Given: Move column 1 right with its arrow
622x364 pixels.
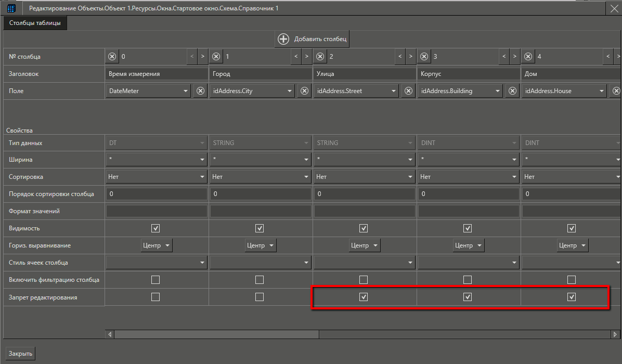Looking at the screenshot, I should pyautogui.click(x=306, y=57).
